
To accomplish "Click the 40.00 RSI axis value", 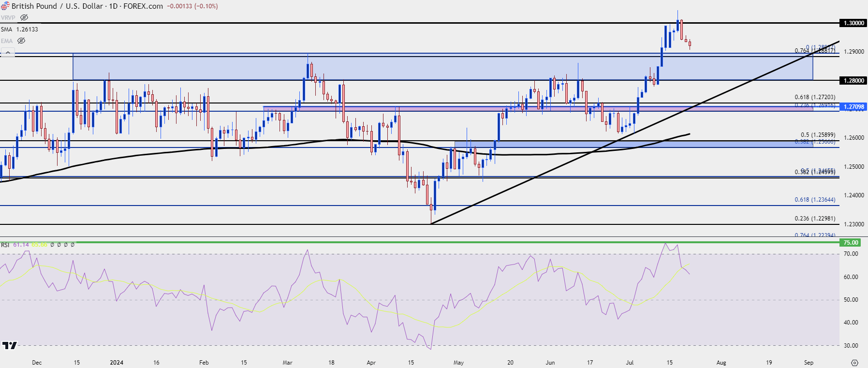I will pos(851,322).
